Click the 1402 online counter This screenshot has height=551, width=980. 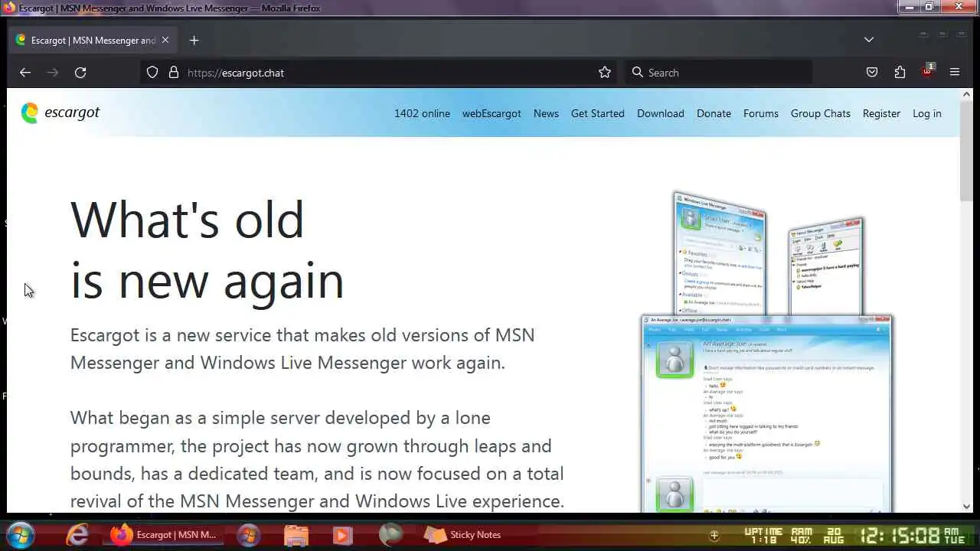click(x=422, y=113)
